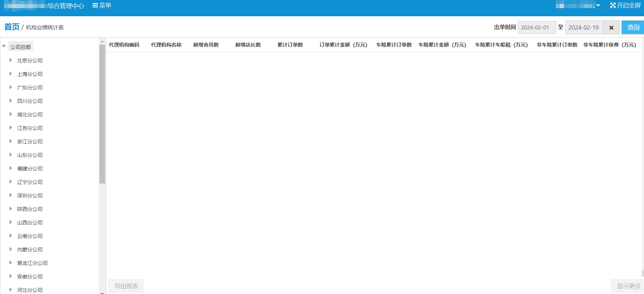Image resolution: width=644 pixels, height=294 pixels.
Task: Click the 新增店长数 column header
Action: [248, 45]
